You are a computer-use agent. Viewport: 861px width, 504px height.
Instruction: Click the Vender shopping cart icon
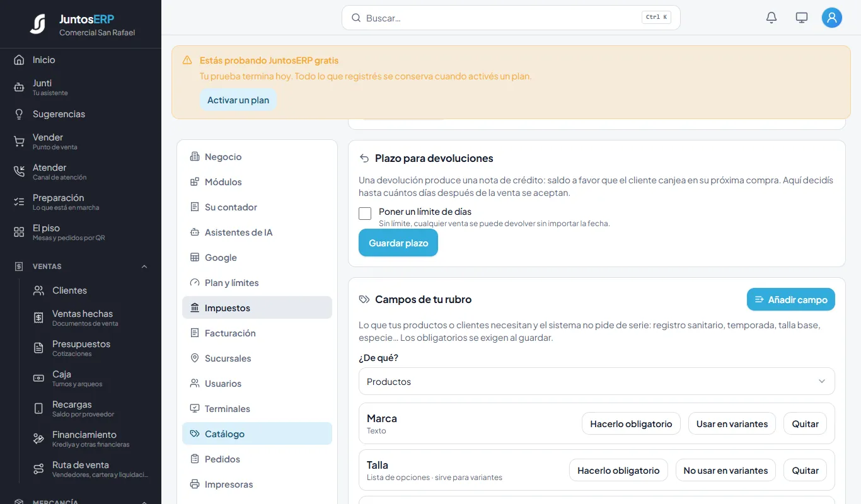pos(19,141)
